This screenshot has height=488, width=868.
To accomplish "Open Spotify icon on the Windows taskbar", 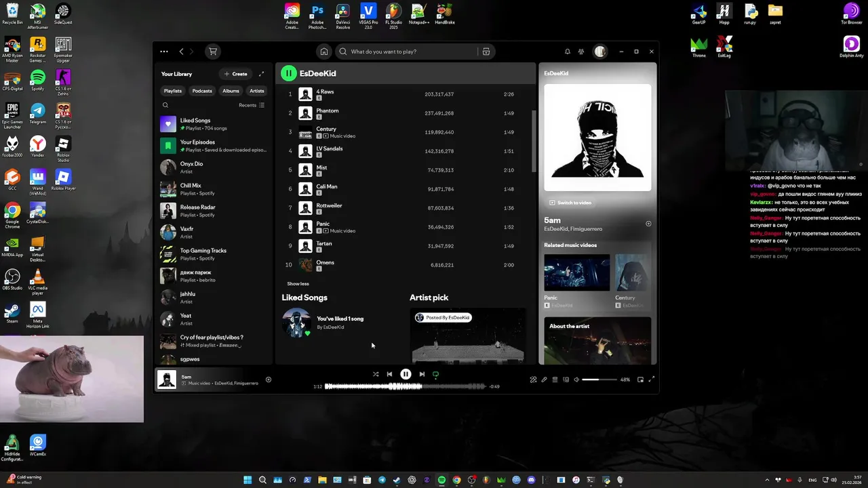I will pyautogui.click(x=441, y=480).
